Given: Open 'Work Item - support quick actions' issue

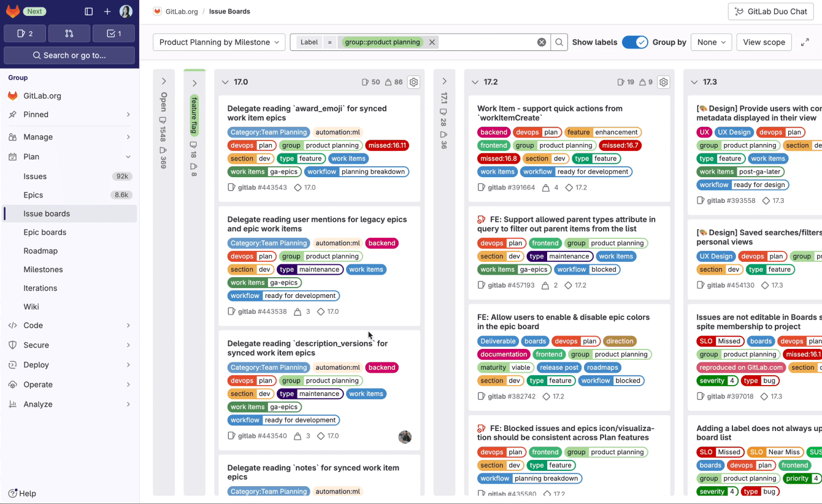Looking at the screenshot, I should 550,113.
